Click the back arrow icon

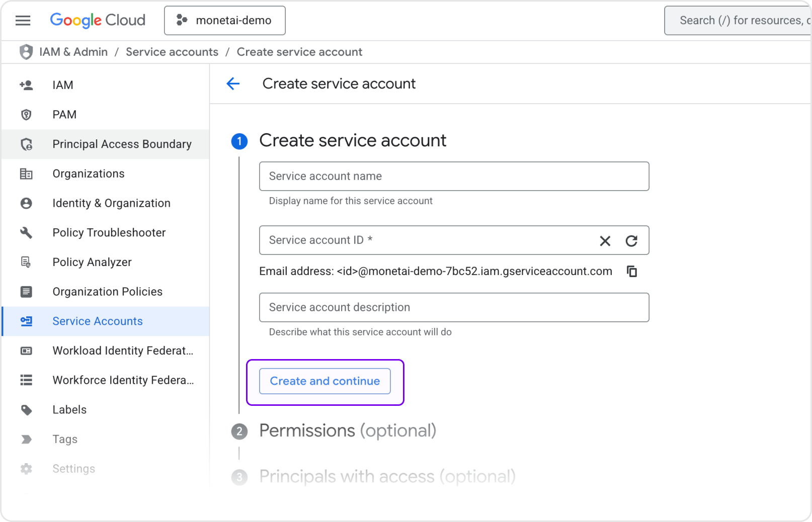(233, 83)
